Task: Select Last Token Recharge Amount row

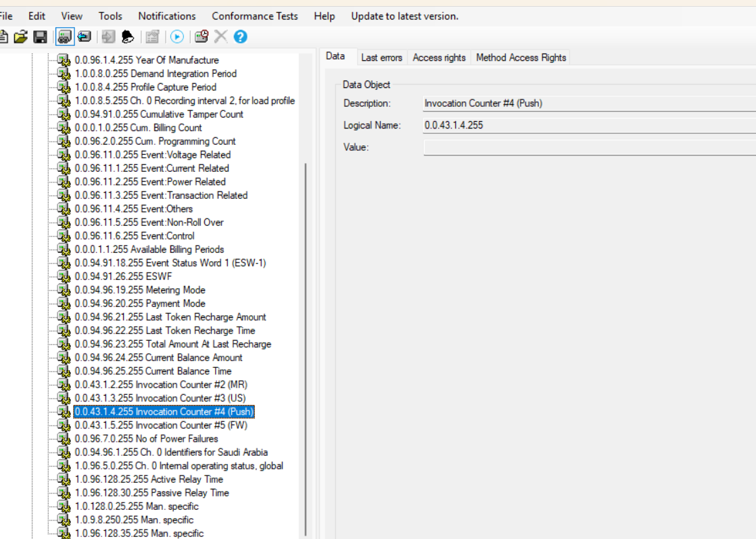Action: [170, 317]
